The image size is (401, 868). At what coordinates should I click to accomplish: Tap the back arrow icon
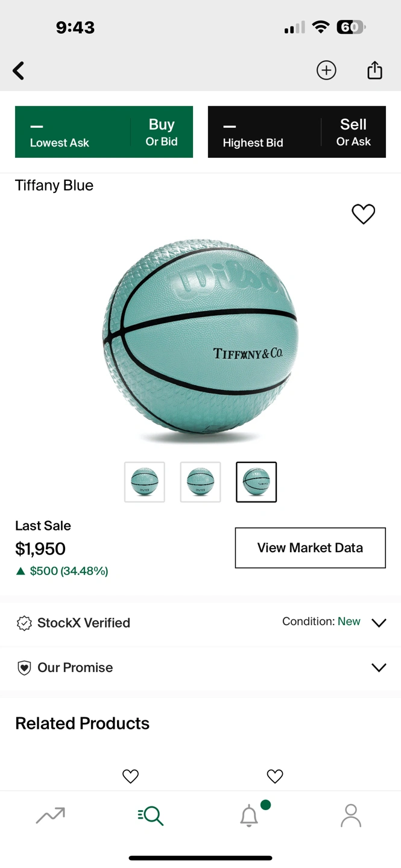19,71
